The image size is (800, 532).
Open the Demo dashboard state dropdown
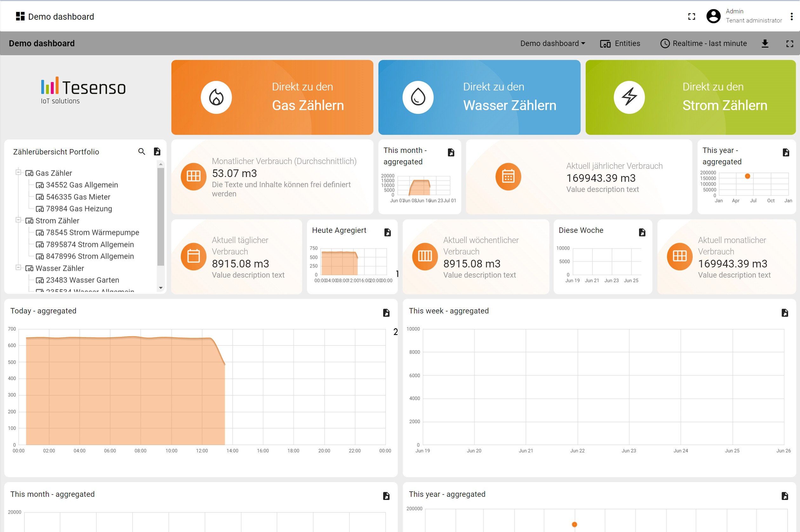coord(552,43)
